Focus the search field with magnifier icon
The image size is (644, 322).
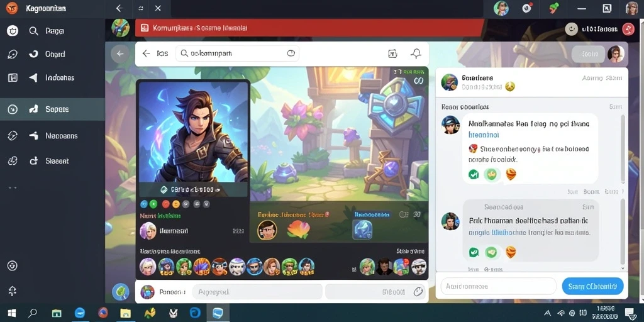click(237, 53)
